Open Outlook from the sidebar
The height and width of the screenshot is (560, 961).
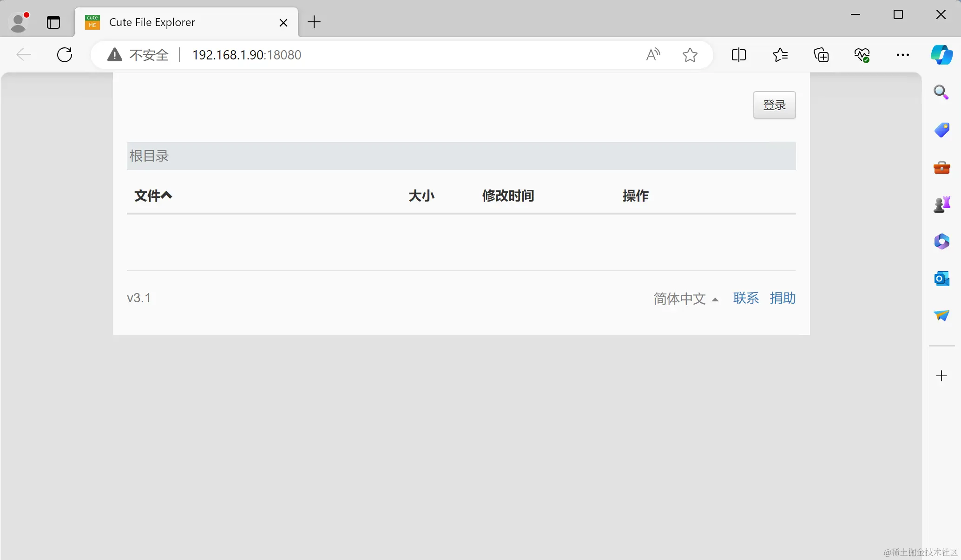[941, 279]
